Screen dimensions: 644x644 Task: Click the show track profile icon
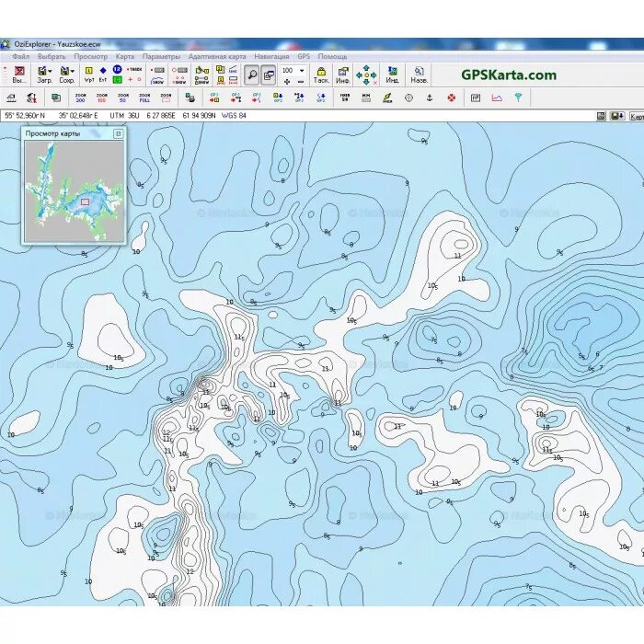point(157,81)
